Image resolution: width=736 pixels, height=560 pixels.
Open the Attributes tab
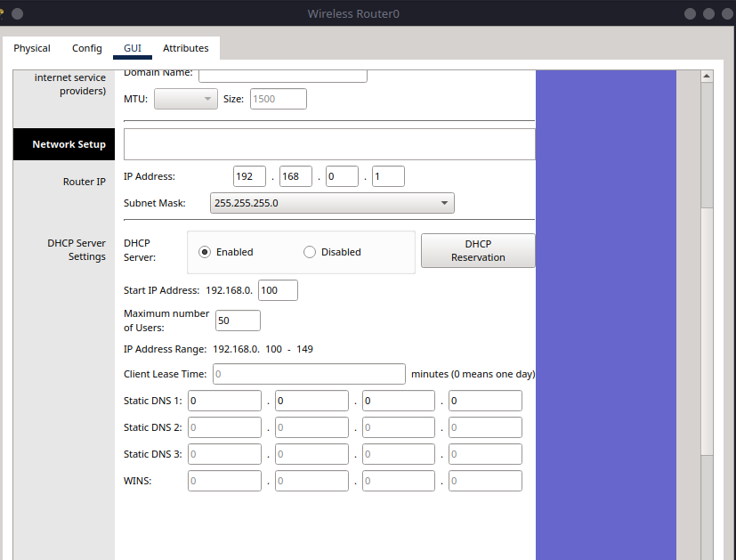[186, 48]
